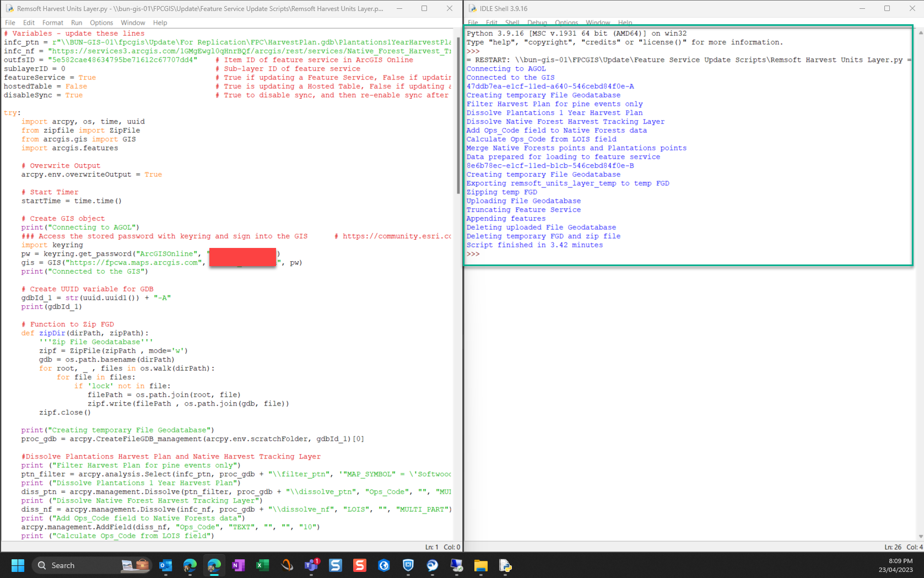
Task: Click the "hostedTable = False" line in the editor
Action: (45, 87)
